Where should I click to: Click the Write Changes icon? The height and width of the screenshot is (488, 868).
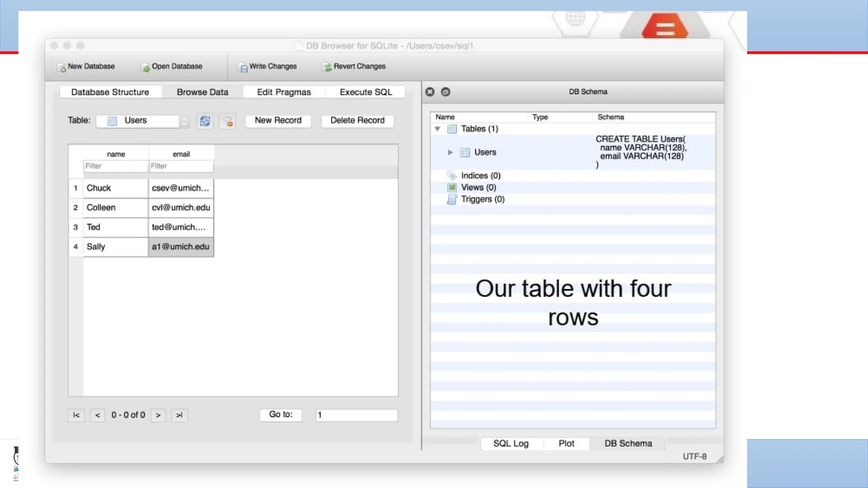click(x=243, y=67)
